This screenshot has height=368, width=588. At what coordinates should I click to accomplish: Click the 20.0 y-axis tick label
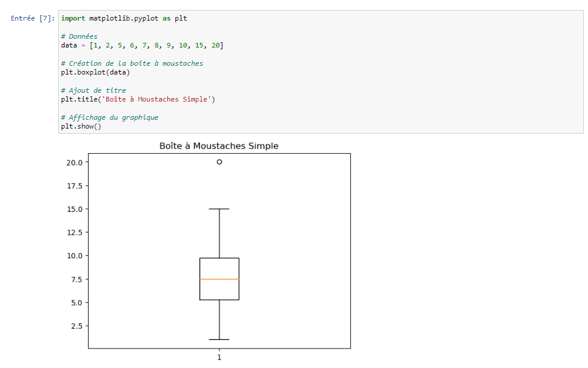coord(76,162)
